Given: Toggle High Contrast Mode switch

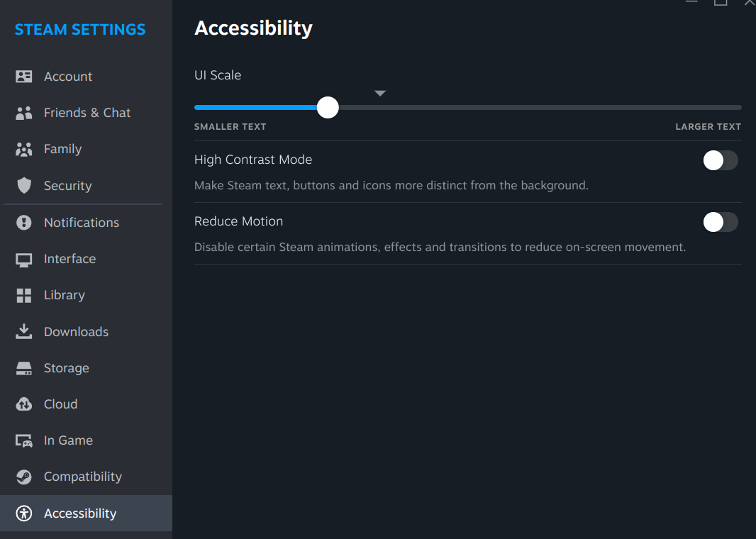Looking at the screenshot, I should [x=721, y=160].
